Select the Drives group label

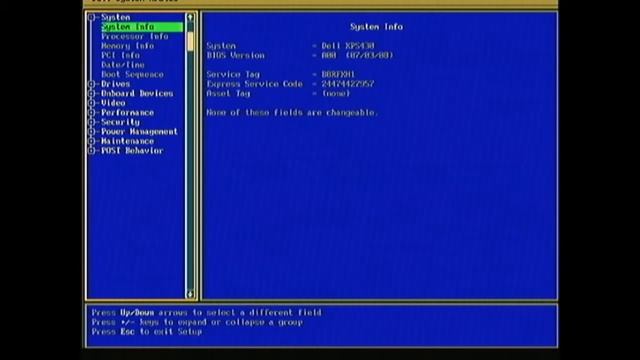coord(116,84)
